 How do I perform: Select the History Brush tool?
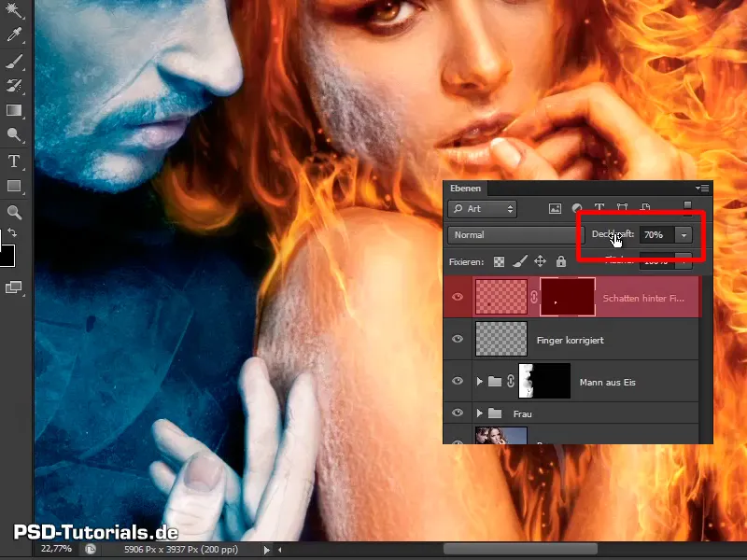(x=14, y=86)
